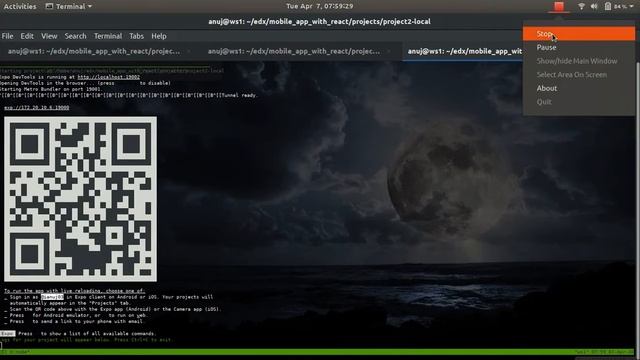Open the File menu

(x=7, y=36)
